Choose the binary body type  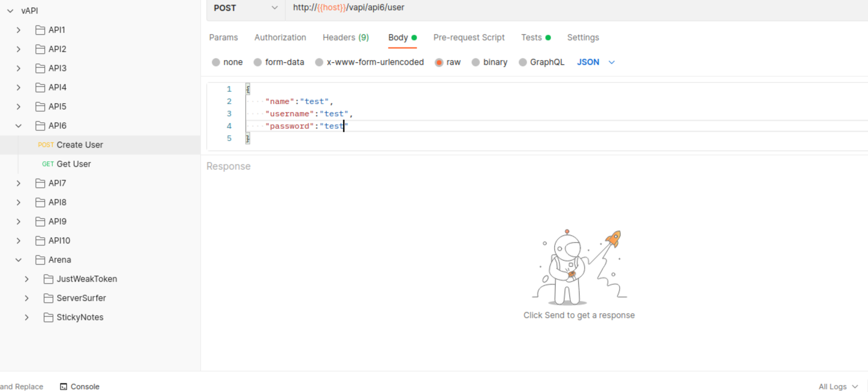click(x=476, y=62)
